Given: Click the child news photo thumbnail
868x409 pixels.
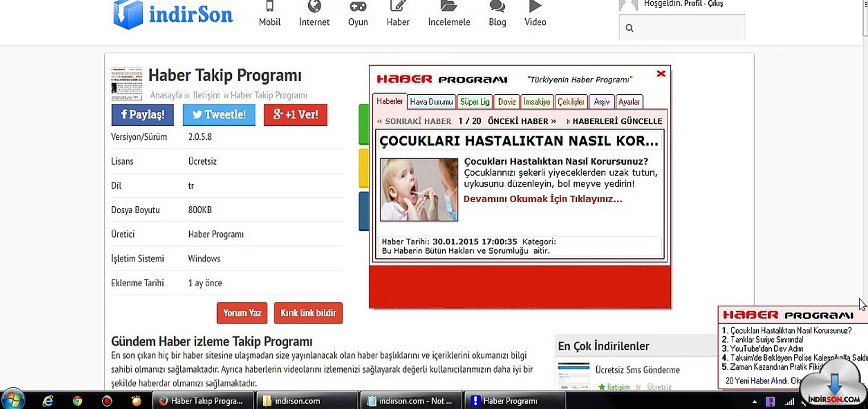Looking at the screenshot, I should point(419,189).
